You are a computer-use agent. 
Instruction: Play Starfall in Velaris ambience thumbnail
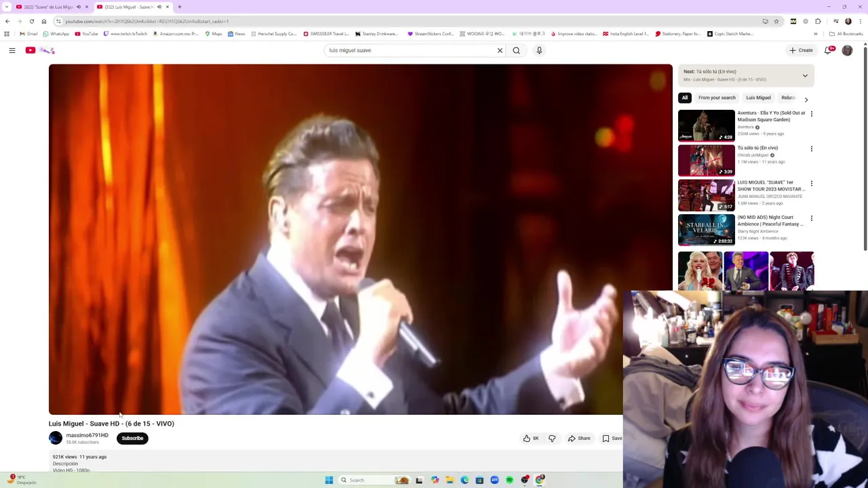(x=706, y=230)
